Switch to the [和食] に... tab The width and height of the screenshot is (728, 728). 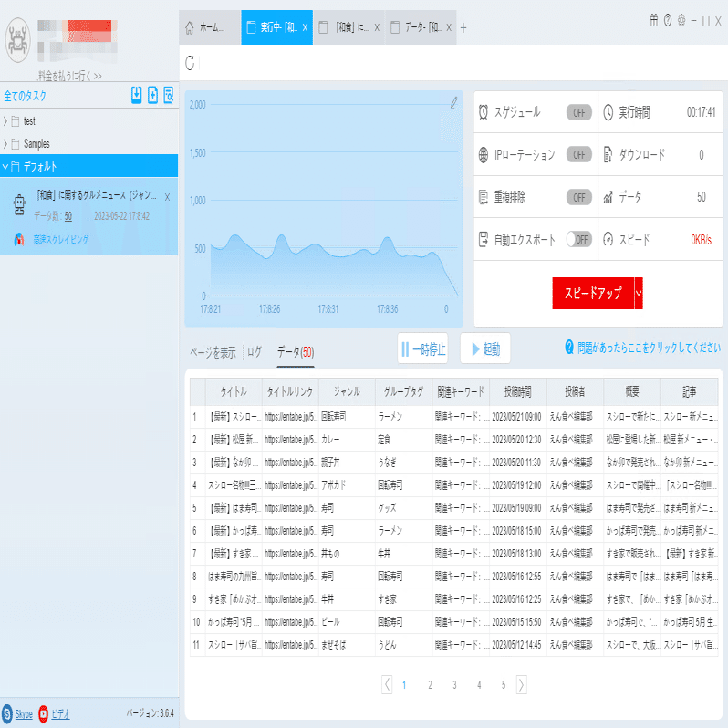point(349,27)
